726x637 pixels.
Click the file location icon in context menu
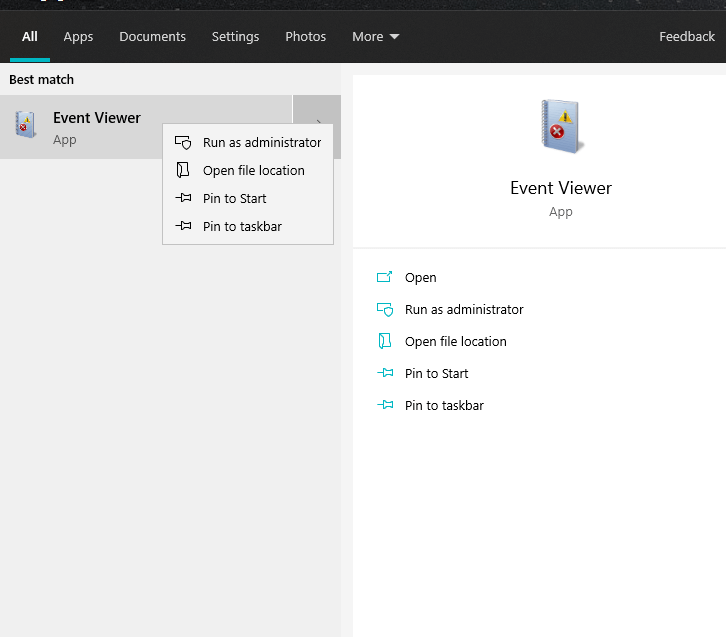click(x=183, y=170)
